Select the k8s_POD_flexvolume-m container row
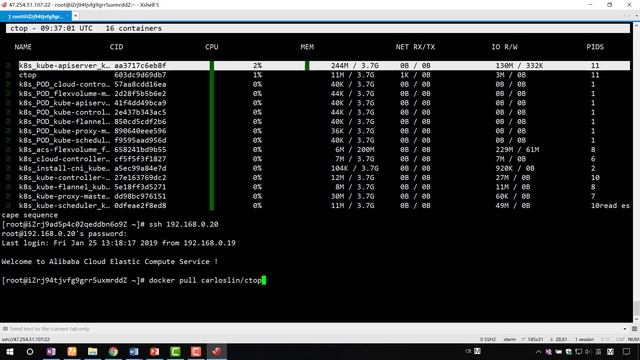Image resolution: width=640 pixels, height=360 pixels. pyautogui.click(x=324, y=93)
